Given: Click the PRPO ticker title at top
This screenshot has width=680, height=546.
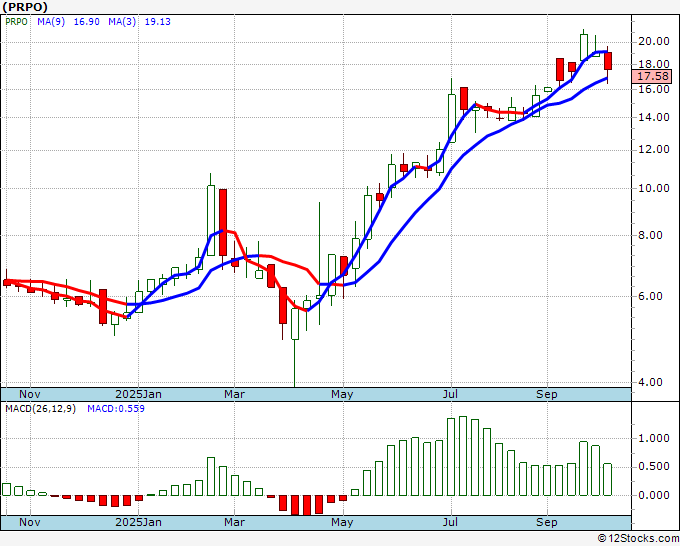Looking at the screenshot, I should coord(25,7).
